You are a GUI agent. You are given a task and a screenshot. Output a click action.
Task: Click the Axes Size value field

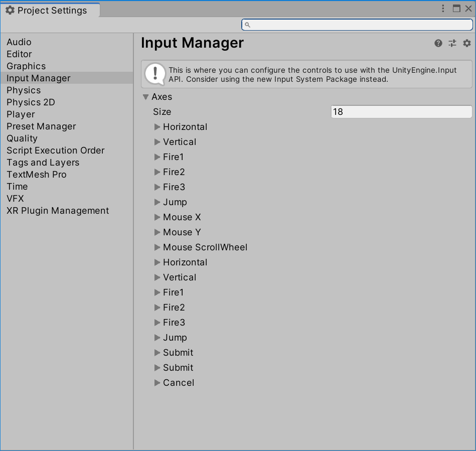coord(401,112)
